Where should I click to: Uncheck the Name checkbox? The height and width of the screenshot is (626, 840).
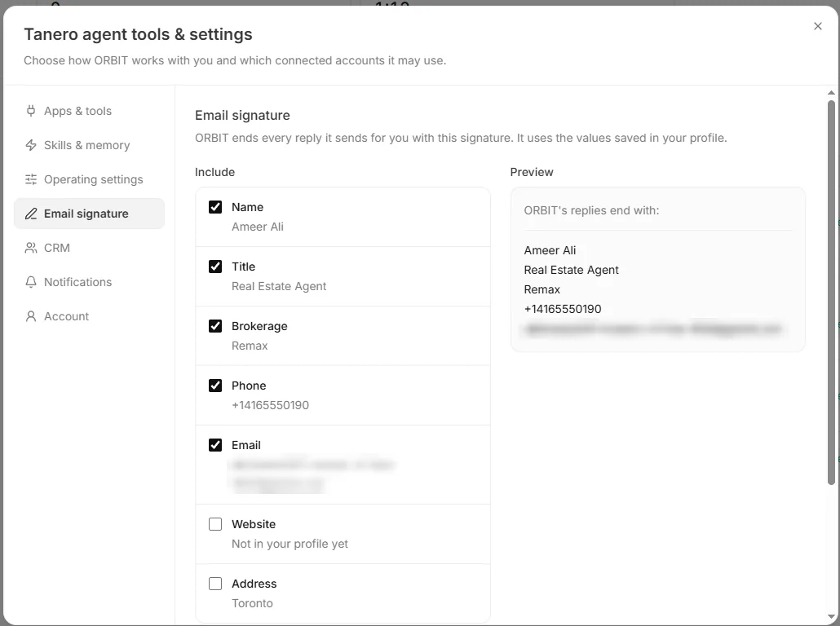coord(215,207)
